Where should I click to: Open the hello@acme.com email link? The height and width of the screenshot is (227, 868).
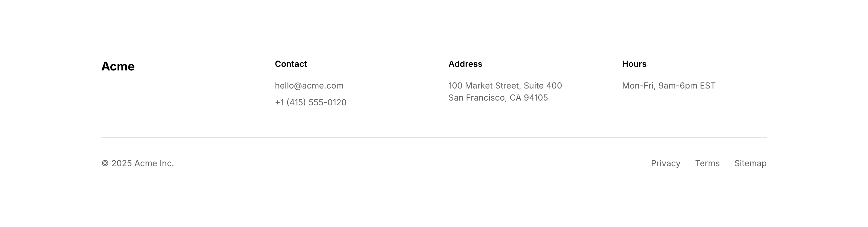(x=309, y=86)
